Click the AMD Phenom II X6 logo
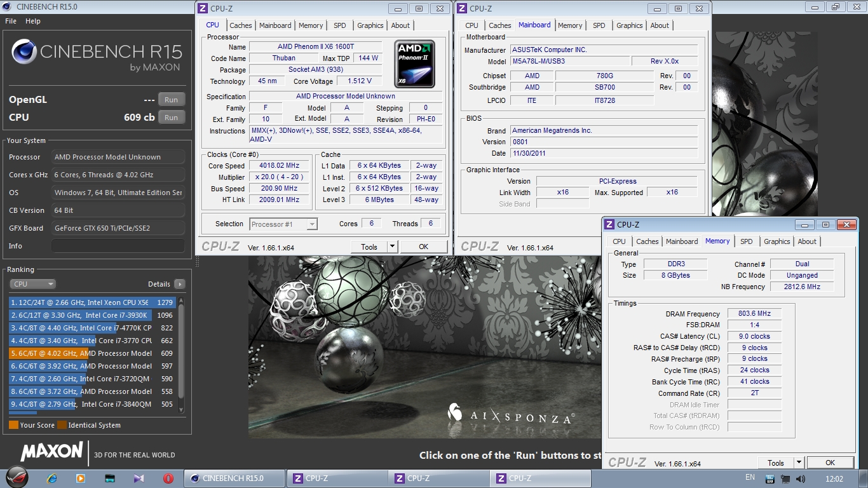This screenshot has height=488, width=868. [414, 64]
